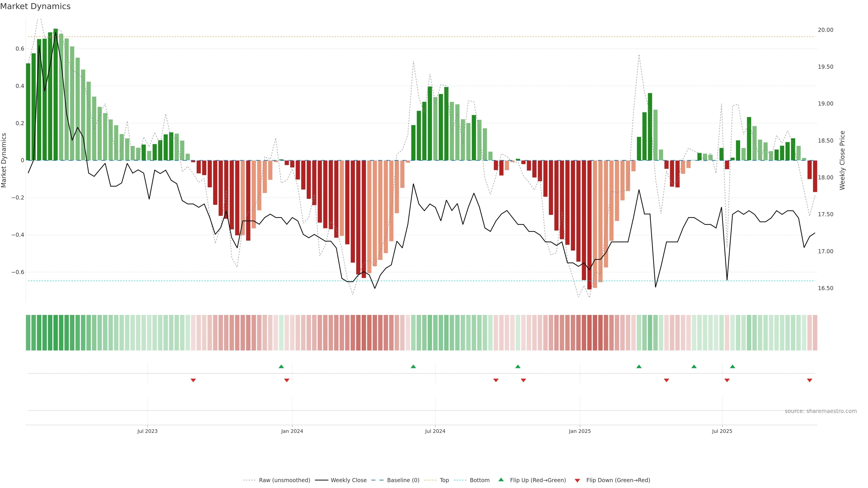The image size is (868, 488).
Task: Toggle the Weekly Close legend entry
Action: point(348,480)
